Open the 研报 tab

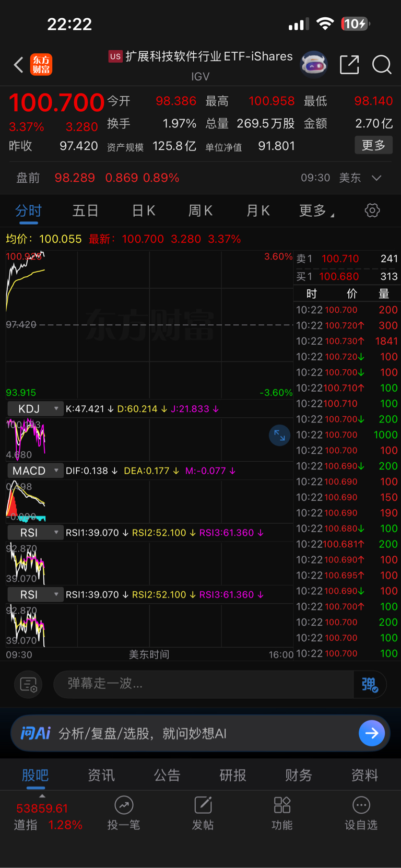coord(232,775)
